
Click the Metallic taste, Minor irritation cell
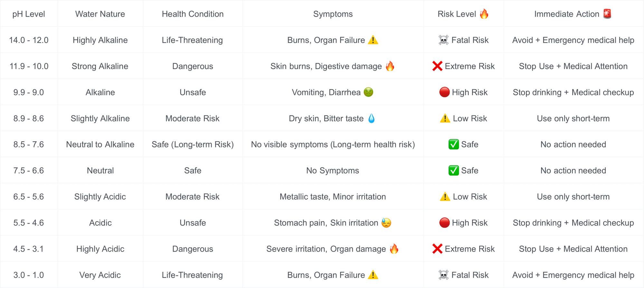point(333,197)
